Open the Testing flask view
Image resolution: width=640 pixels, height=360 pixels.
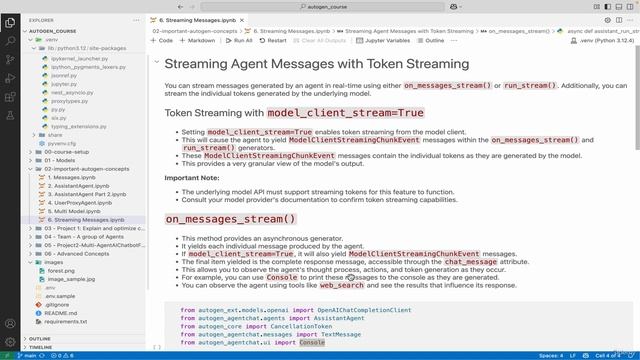[10, 116]
